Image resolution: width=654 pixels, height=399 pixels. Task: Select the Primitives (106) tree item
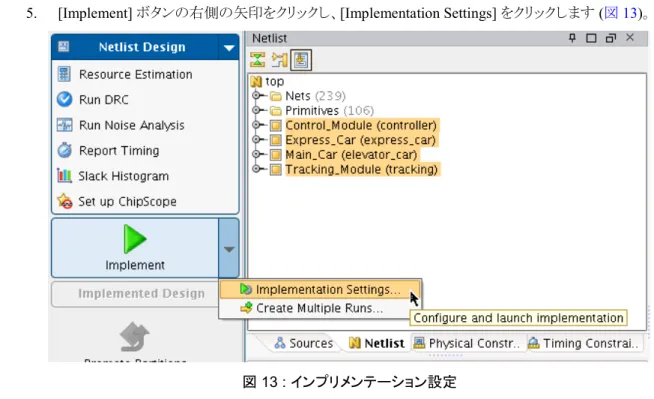tap(330, 110)
